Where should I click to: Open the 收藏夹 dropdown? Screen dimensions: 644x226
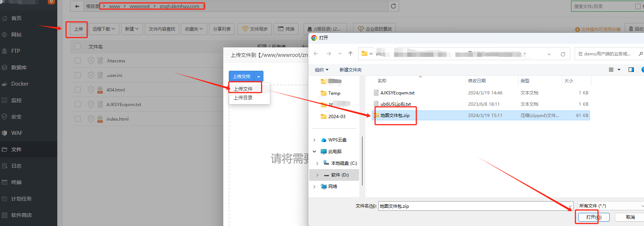[194, 29]
